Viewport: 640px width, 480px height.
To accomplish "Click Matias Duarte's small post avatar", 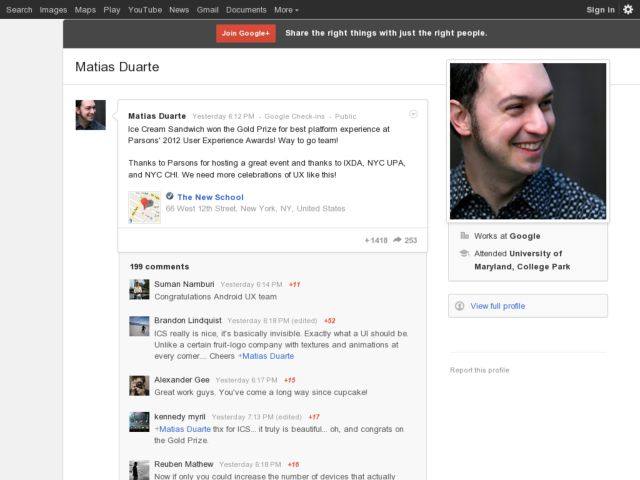I will (90, 115).
